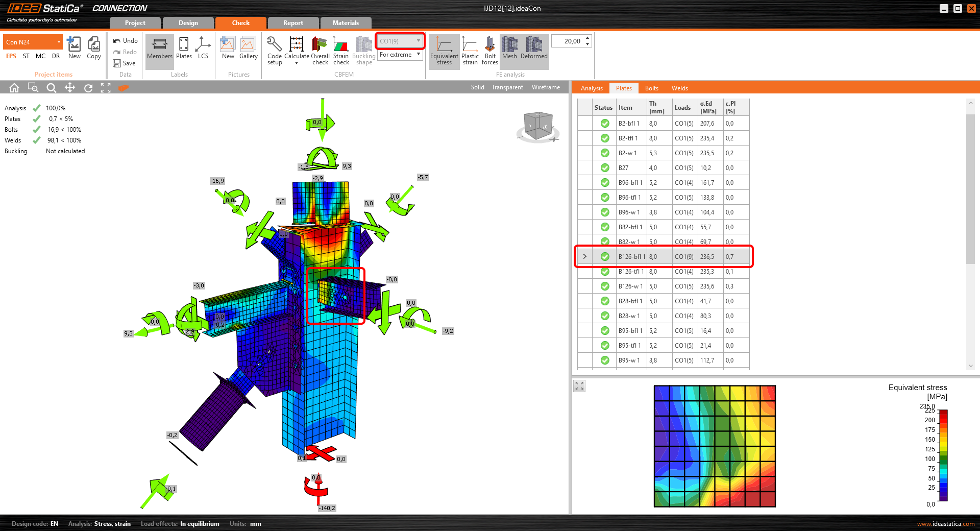Open the Calculate dropdown arrow

tap(297, 63)
